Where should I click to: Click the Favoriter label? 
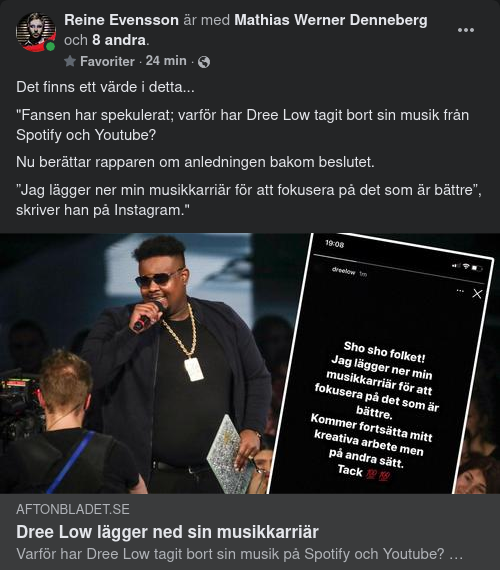tap(107, 61)
